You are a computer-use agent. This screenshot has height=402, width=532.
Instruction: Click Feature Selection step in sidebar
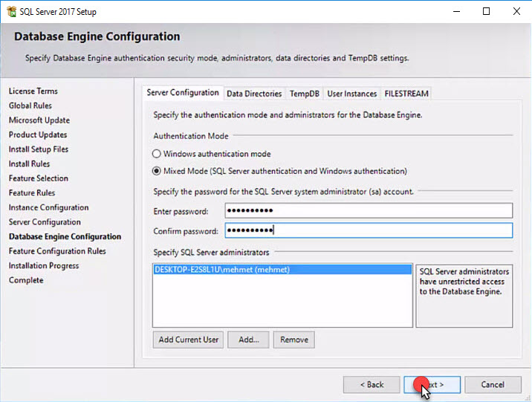(39, 178)
